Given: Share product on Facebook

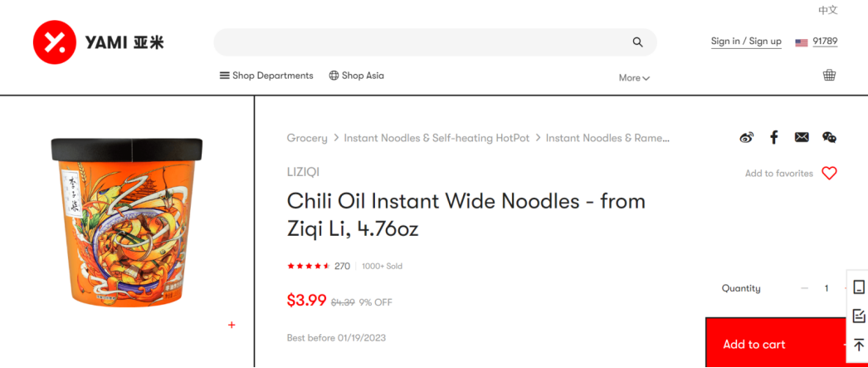Looking at the screenshot, I should pos(773,138).
